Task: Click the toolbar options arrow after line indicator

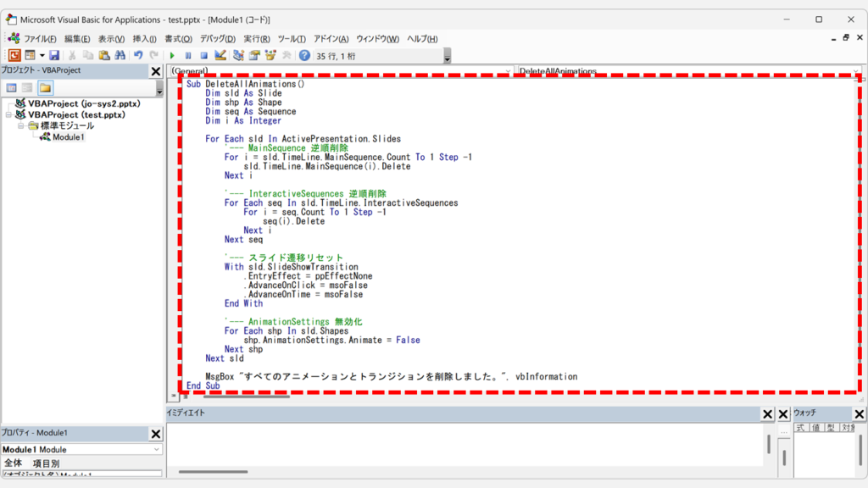Action: click(x=448, y=56)
